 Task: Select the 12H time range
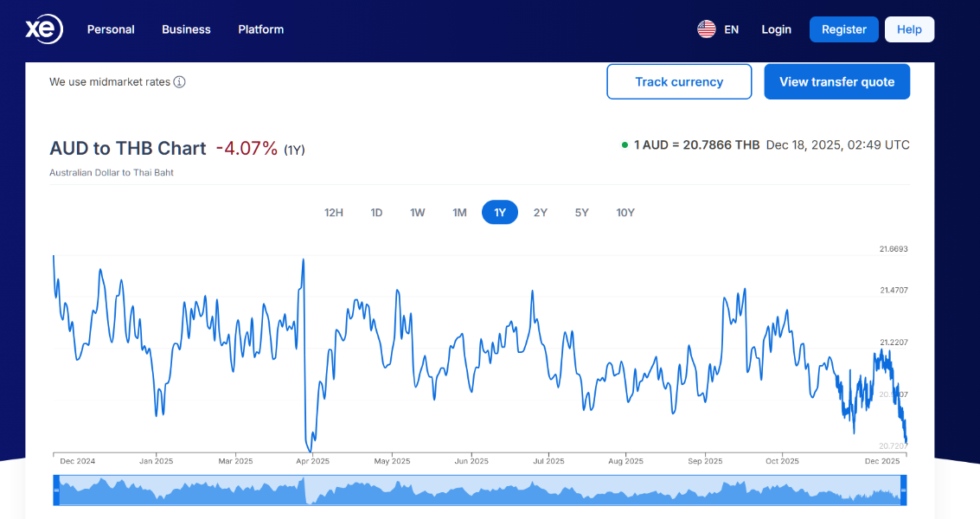coord(334,213)
